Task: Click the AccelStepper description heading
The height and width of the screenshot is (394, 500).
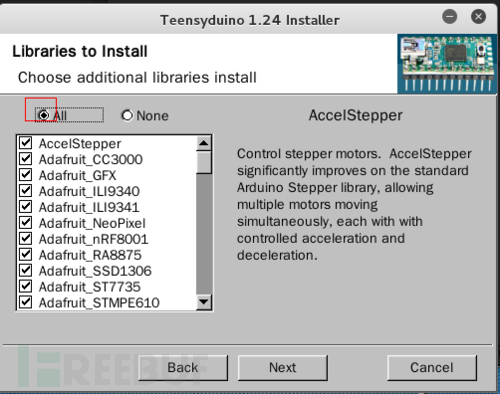Action: [355, 116]
